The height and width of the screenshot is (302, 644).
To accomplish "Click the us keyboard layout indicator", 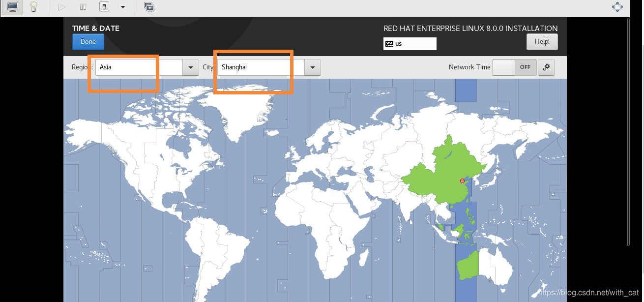I will coord(410,44).
